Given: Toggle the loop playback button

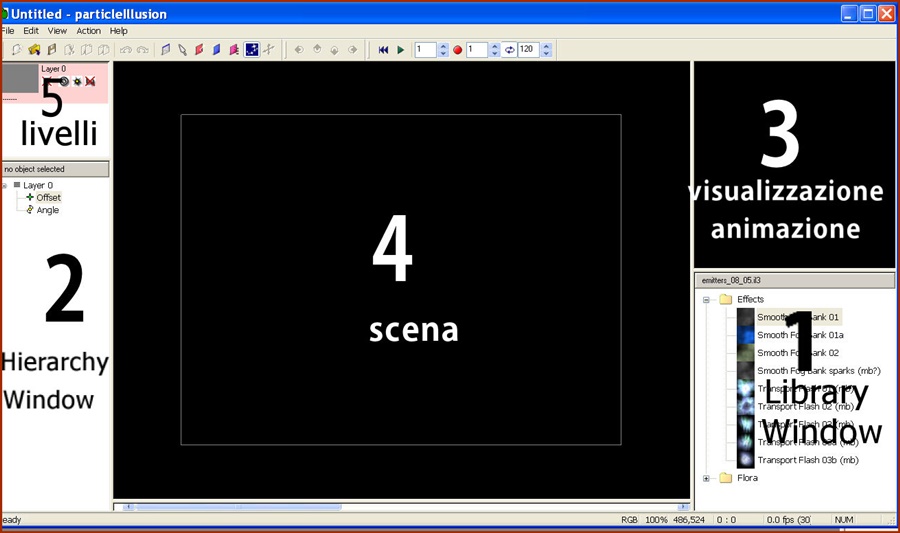Looking at the screenshot, I should click(x=509, y=50).
